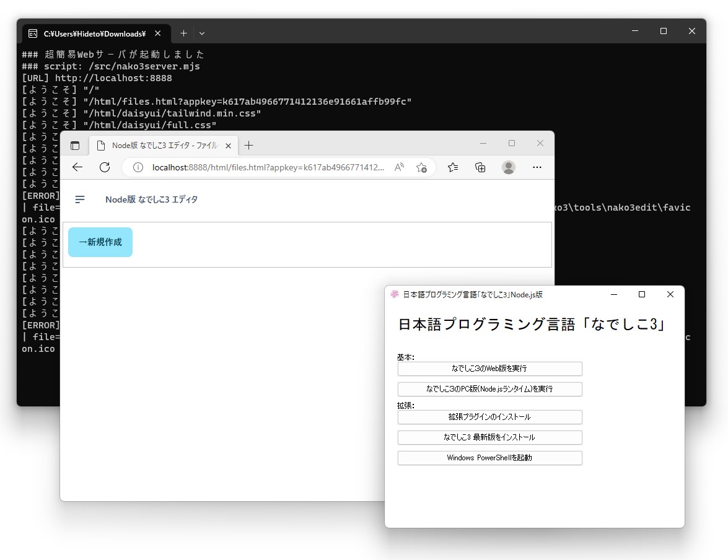The image size is (728, 560).
Task: Open the hamburger menu in なでしこ3 エディタ
Action: pos(80,199)
